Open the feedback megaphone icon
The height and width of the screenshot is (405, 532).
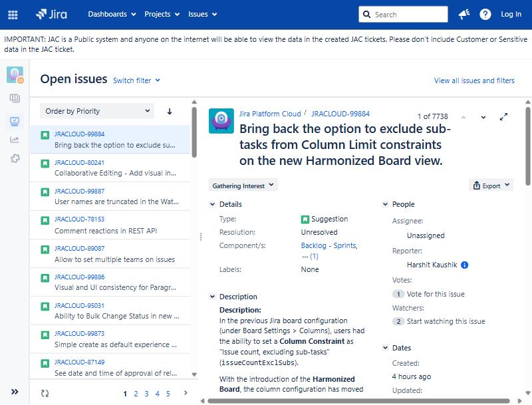(464, 14)
